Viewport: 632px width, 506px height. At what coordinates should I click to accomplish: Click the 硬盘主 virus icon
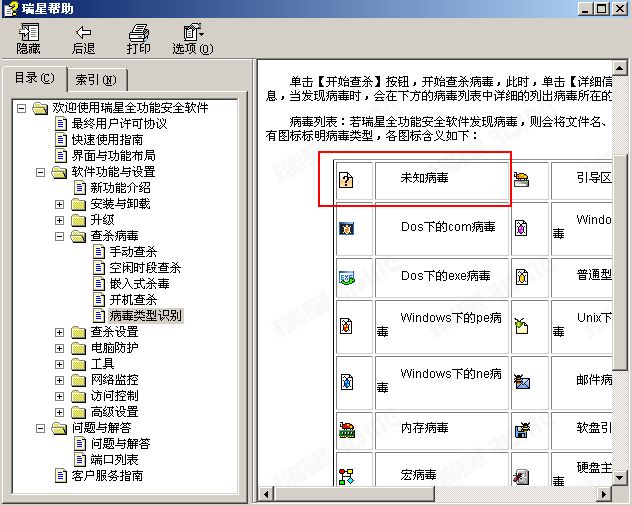pos(521,477)
